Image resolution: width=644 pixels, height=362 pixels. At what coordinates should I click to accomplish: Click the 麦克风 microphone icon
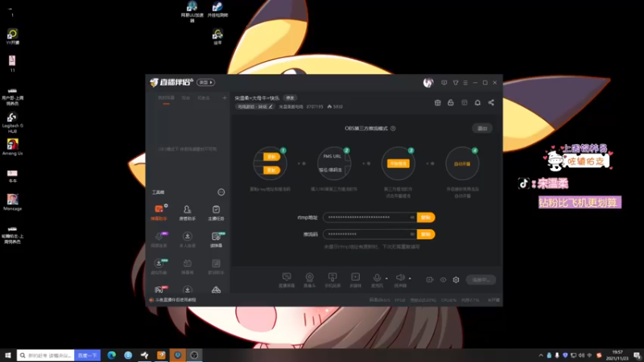tap(377, 278)
